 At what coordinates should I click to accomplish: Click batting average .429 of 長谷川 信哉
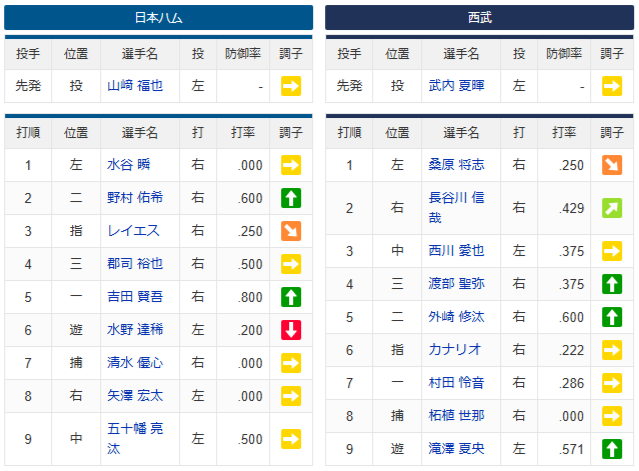coord(571,208)
